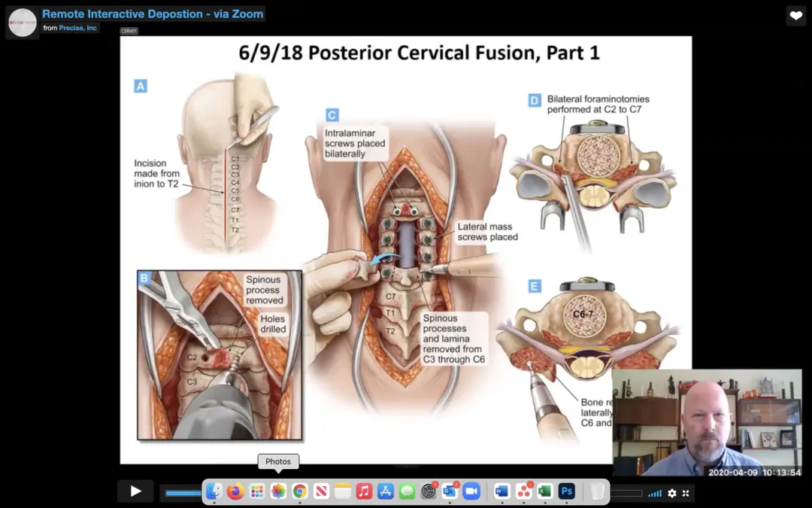Image resolution: width=812 pixels, height=508 pixels.
Task: Click the 'Holes drilled' label in panel B
Action: 273,324
